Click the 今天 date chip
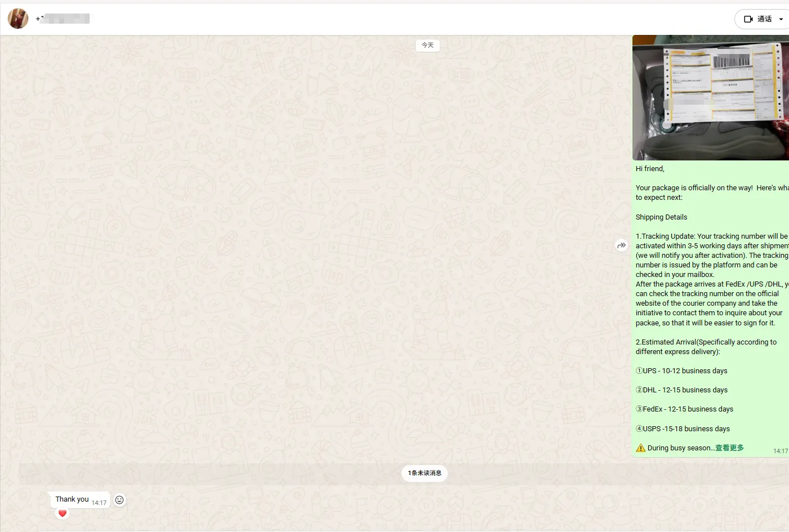 point(427,45)
